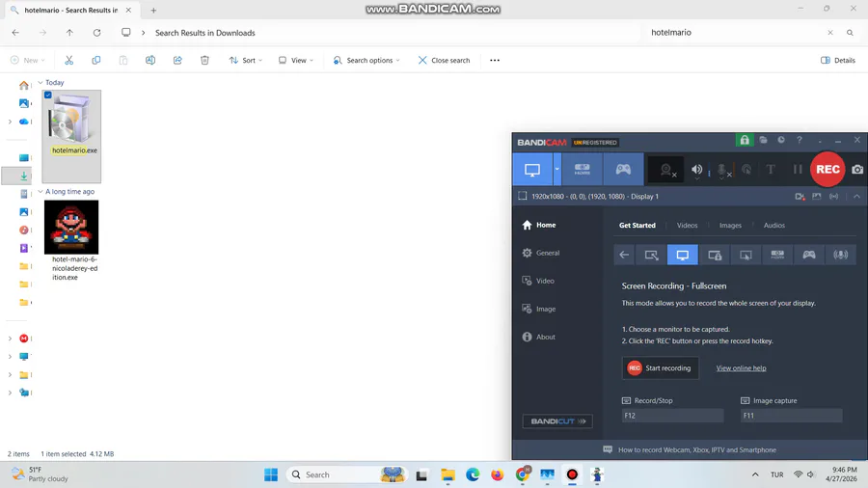
Task: Toggle Bandicam's microphone button
Action: 721,170
